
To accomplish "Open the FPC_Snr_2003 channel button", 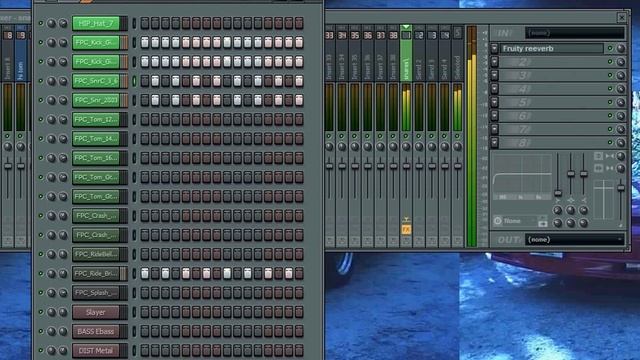I will pos(96,100).
